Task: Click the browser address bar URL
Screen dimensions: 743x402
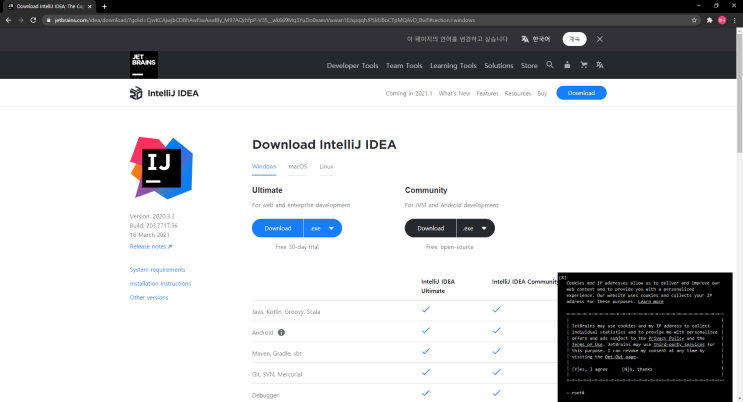Action: point(264,20)
